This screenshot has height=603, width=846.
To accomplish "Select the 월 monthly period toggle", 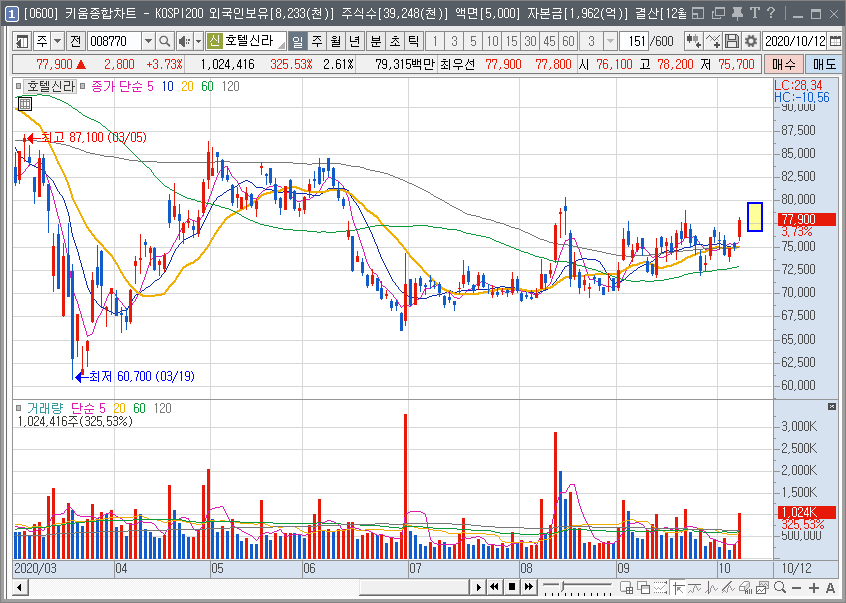I will point(336,41).
